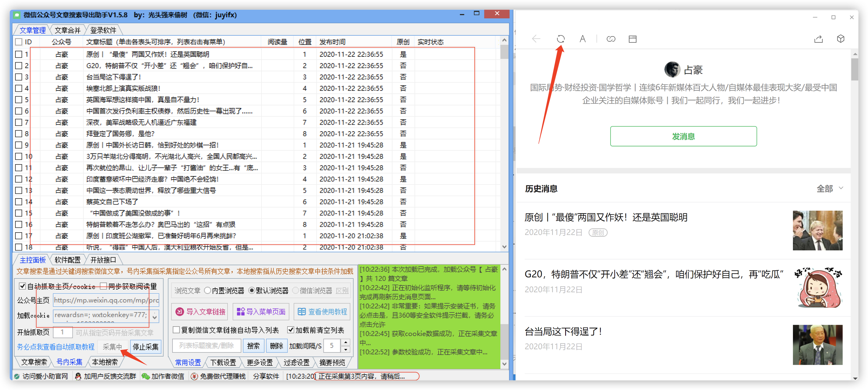Open the font size (A) icon
Screen dimensions: 868x390
pos(583,39)
